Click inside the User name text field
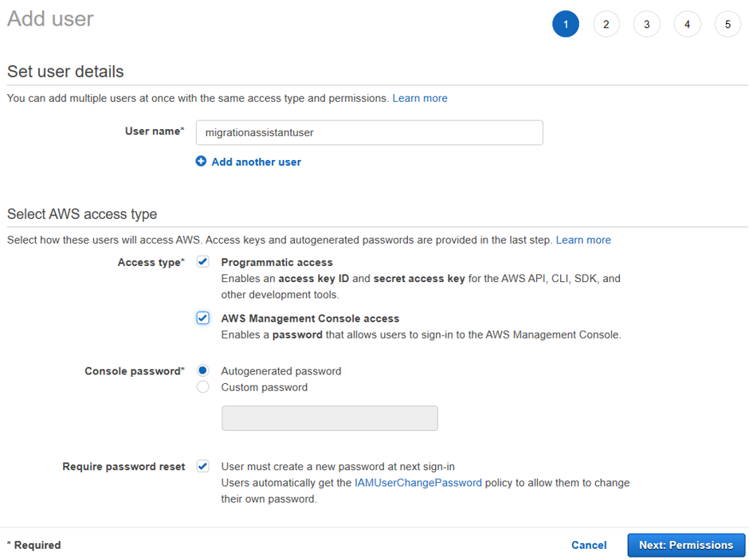The image size is (749, 560). click(369, 132)
